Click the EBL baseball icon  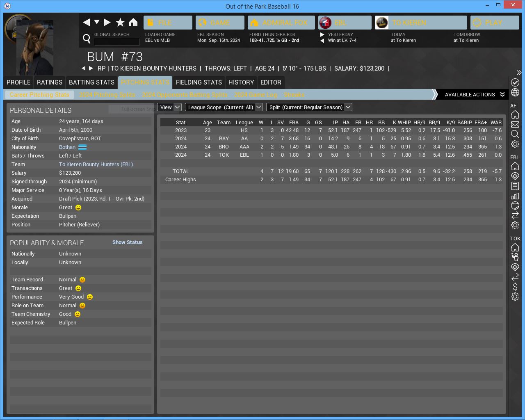(515, 205)
